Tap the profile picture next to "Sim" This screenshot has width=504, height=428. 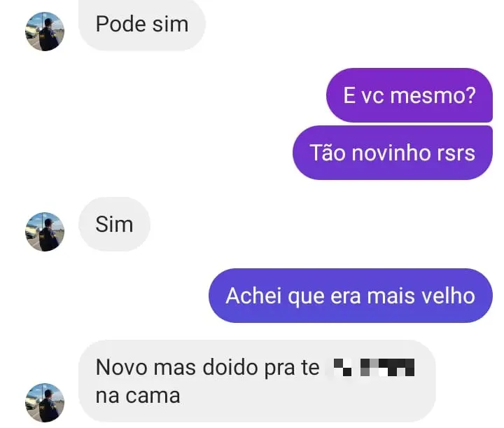[45, 232]
